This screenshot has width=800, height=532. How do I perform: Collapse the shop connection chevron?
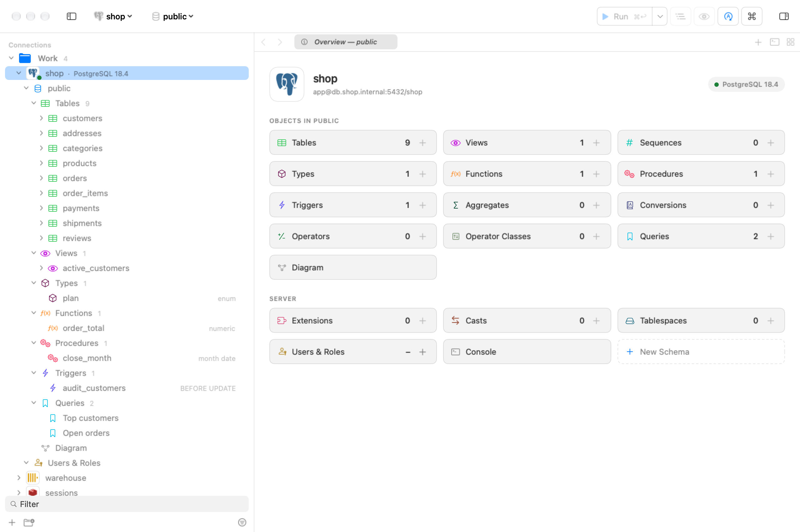pyautogui.click(x=19, y=73)
